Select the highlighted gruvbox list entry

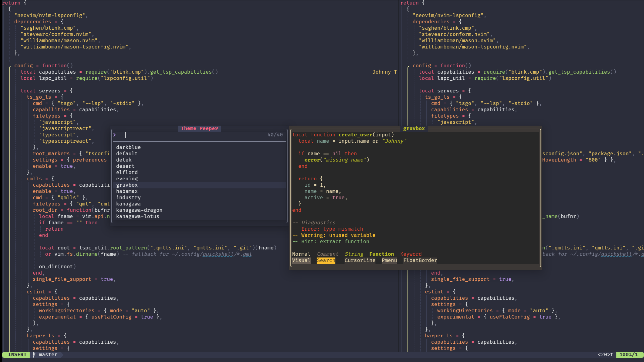199,185
